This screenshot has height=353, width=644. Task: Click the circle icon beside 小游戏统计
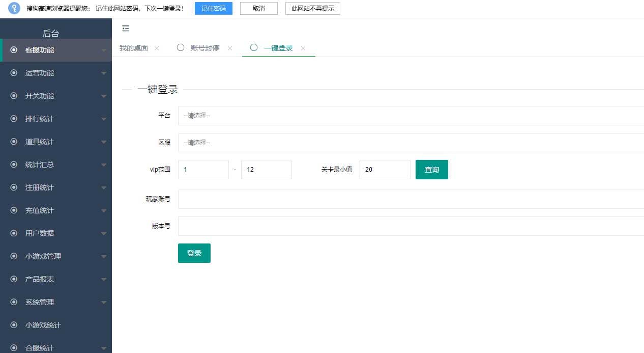click(14, 325)
